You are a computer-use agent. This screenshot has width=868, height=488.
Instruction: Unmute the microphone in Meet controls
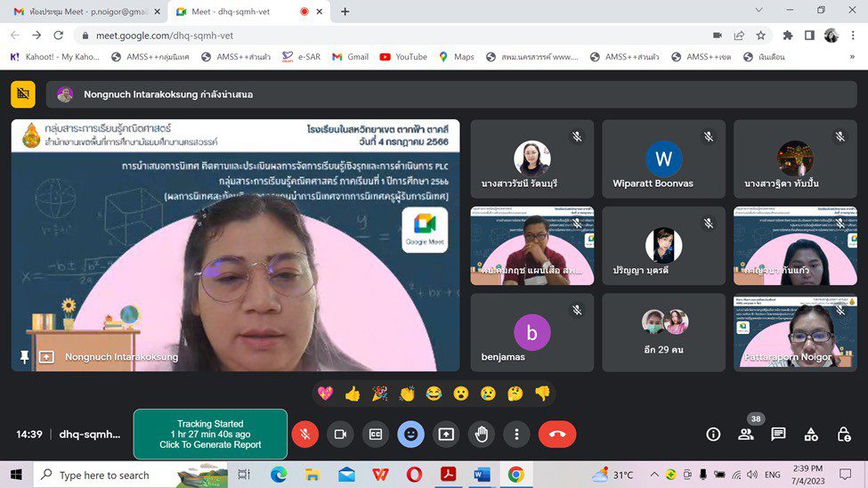pos(304,435)
